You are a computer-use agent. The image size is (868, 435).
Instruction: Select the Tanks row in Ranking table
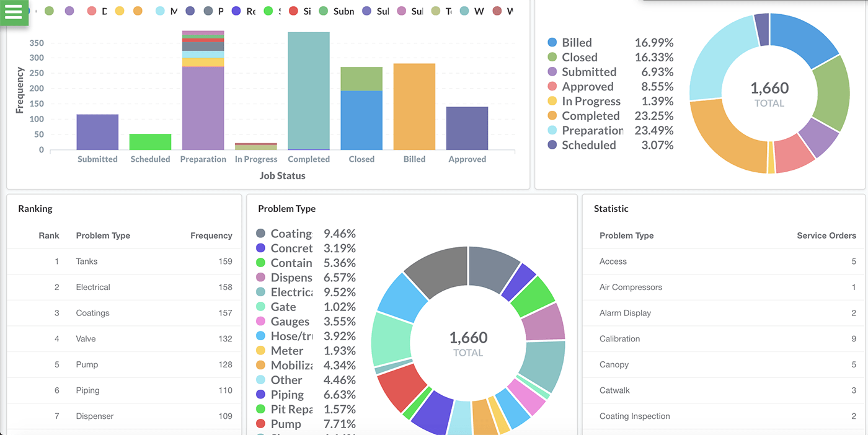click(124, 261)
